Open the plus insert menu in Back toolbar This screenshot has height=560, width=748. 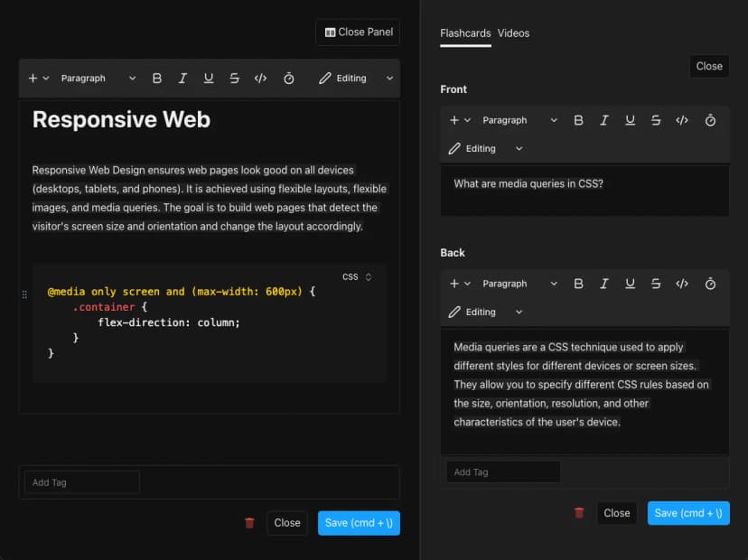[x=460, y=284]
